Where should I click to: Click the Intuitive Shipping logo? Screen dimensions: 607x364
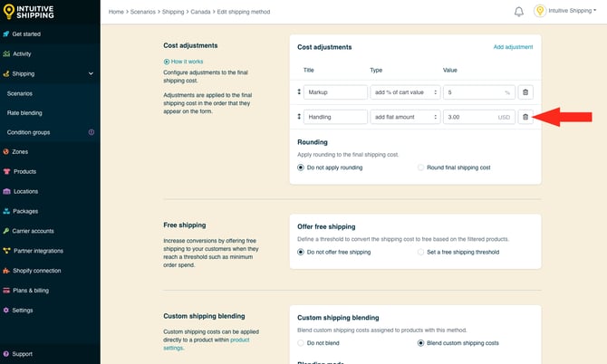28,12
